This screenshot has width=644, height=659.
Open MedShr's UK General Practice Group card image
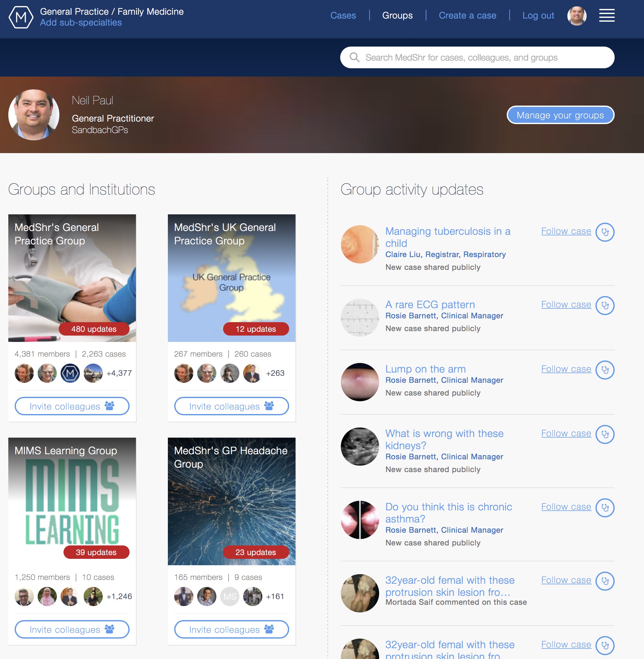pyautogui.click(x=232, y=278)
